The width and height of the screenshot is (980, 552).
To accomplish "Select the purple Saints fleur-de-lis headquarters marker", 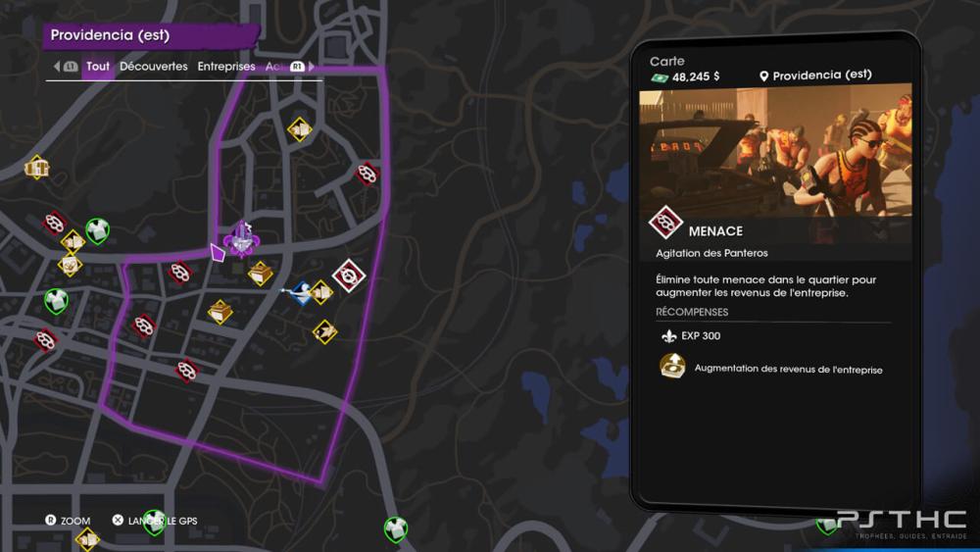I will tap(242, 239).
